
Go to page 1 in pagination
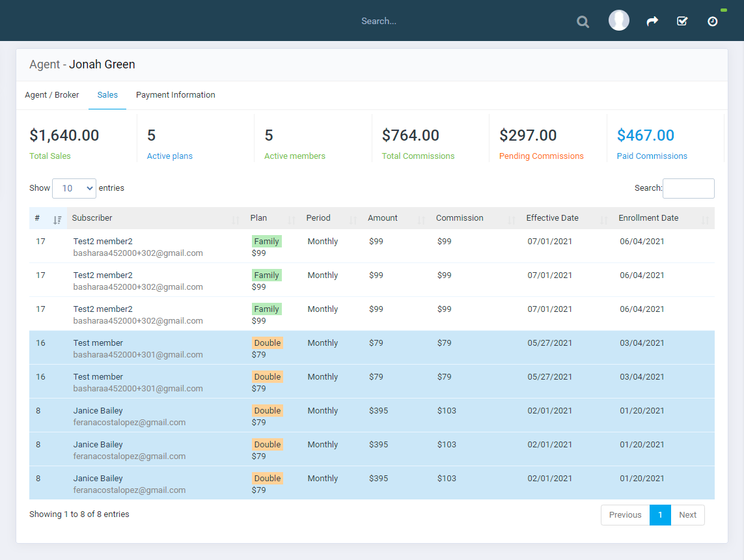tap(660, 515)
